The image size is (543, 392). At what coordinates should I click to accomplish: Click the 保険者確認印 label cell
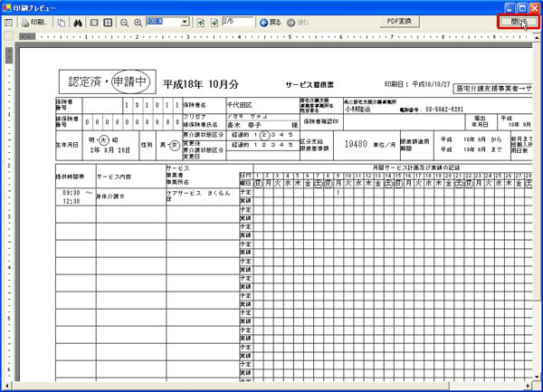tap(321, 121)
